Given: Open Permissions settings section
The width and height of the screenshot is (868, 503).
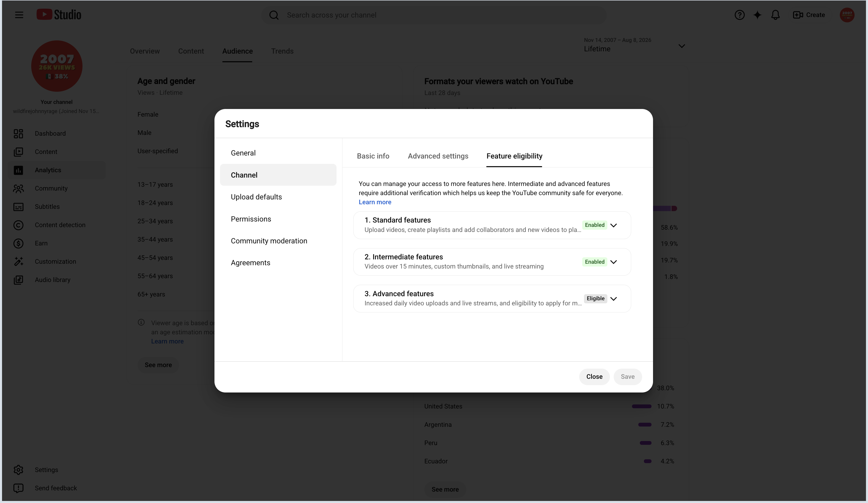Looking at the screenshot, I should pyautogui.click(x=278, y=219).
